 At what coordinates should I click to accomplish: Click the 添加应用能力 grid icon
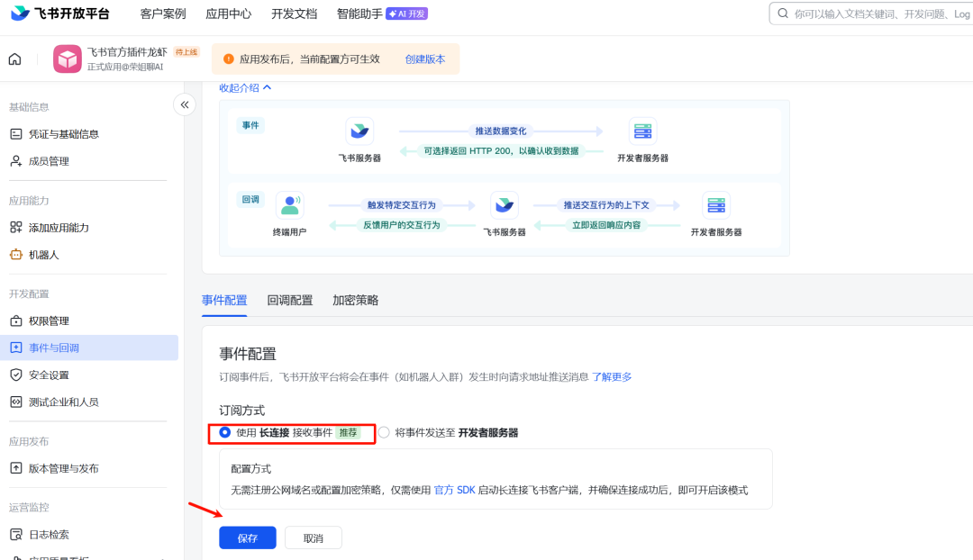pos(16,228)
